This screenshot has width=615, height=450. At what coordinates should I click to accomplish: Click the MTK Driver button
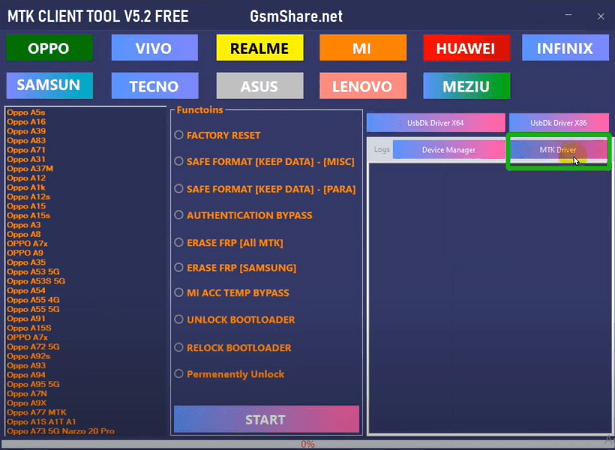558,150
